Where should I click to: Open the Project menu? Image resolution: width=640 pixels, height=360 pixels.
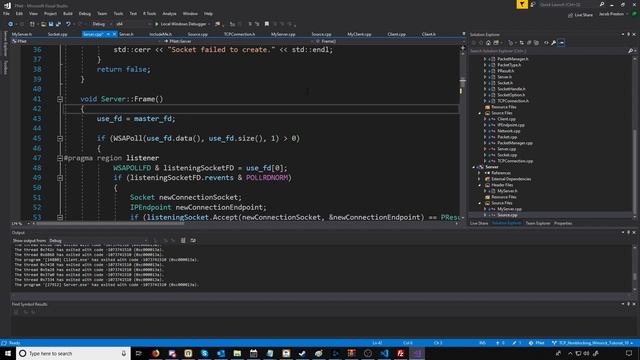coord(50,13)
